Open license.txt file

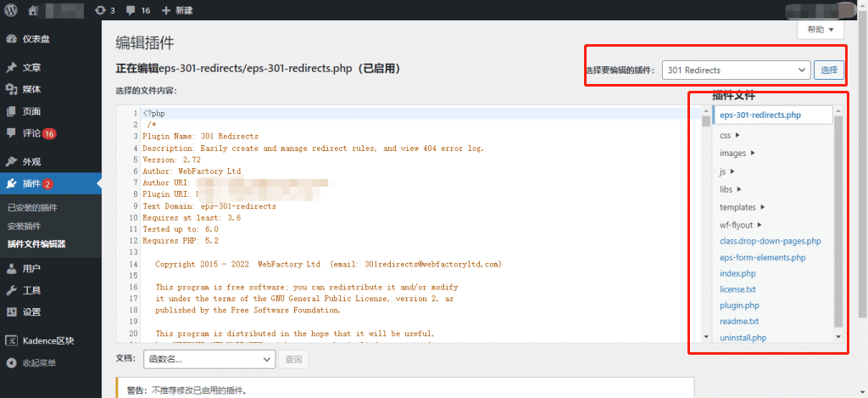point(737,289)
